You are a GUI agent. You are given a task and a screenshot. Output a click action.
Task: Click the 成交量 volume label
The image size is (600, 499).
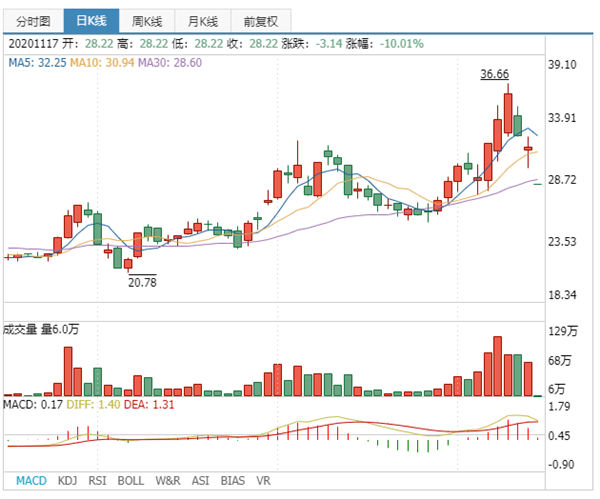coord(22,329)
